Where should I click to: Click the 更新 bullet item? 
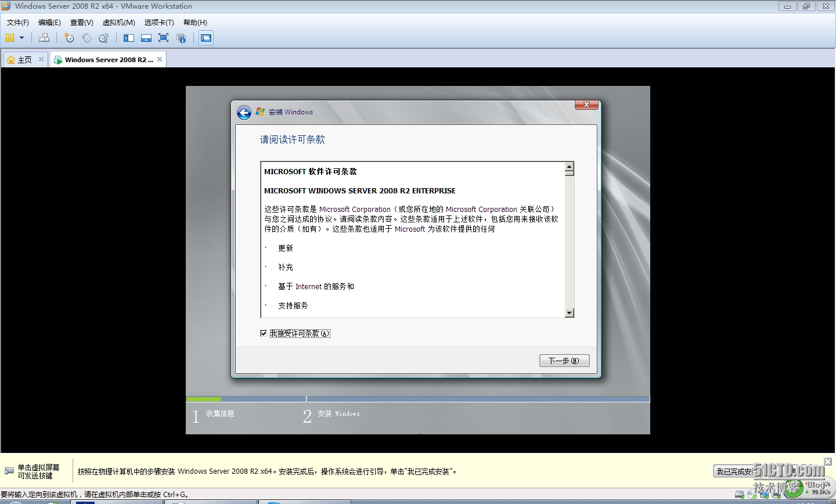click(x=286, y=248)
